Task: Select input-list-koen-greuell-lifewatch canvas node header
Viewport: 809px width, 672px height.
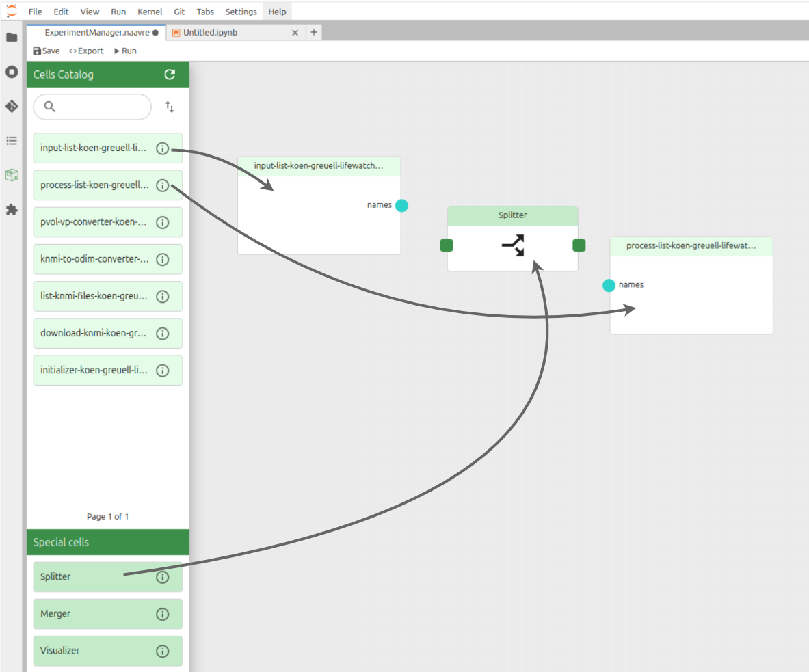Action: click(x=319, y=166)
